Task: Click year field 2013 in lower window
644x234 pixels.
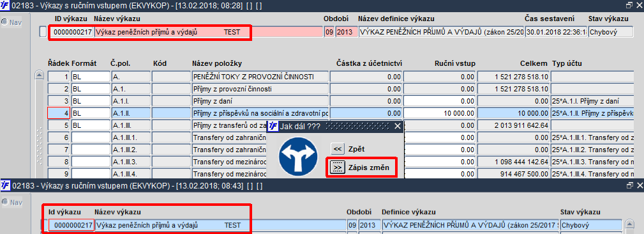Action: 370,225
